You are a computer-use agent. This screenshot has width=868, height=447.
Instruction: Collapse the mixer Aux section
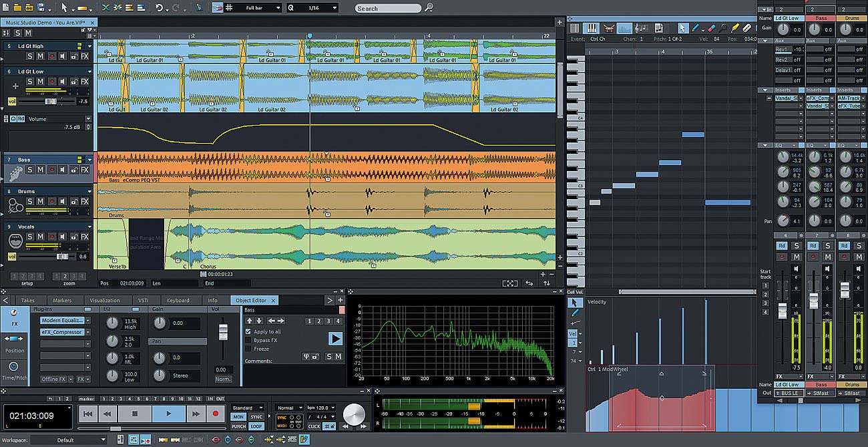[765, 40]
